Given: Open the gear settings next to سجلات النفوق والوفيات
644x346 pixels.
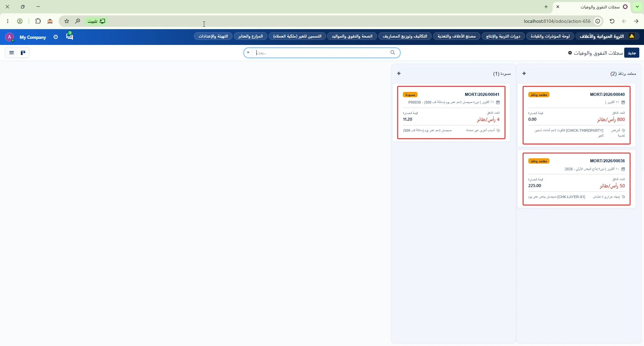Looking at the screenshot, I should [570, 53].
